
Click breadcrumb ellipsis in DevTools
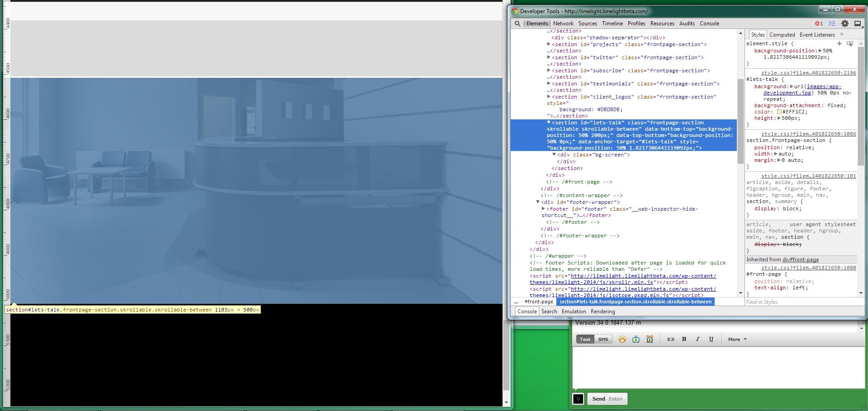coord(516,302)
